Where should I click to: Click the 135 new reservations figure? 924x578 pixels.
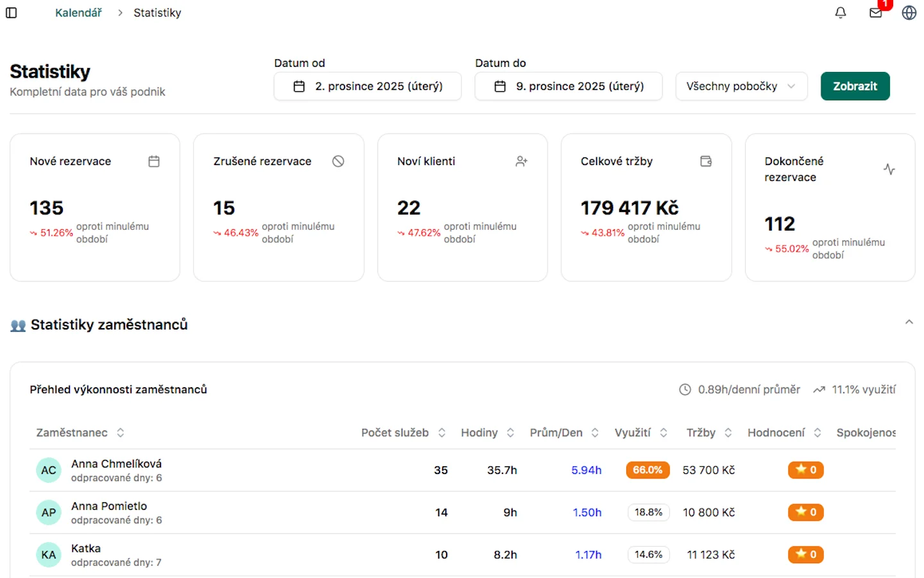pyautogui.click(x=47, y=208)
